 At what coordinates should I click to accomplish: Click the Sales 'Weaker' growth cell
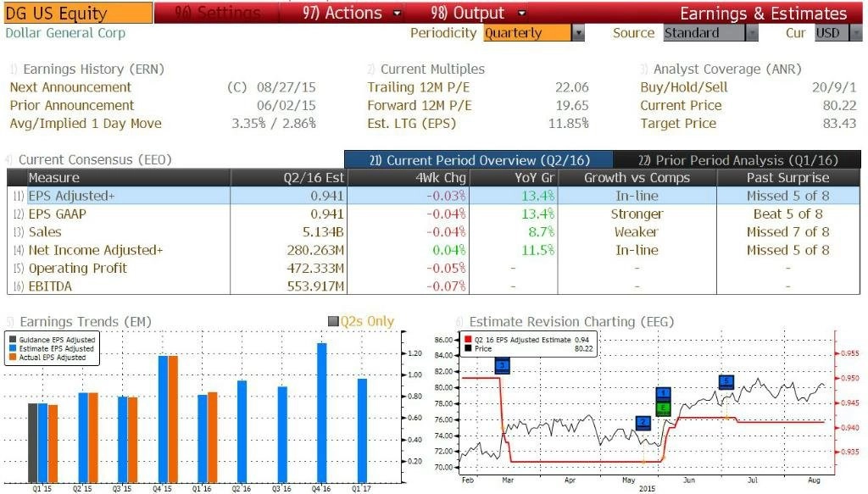(x=637, y=232)
